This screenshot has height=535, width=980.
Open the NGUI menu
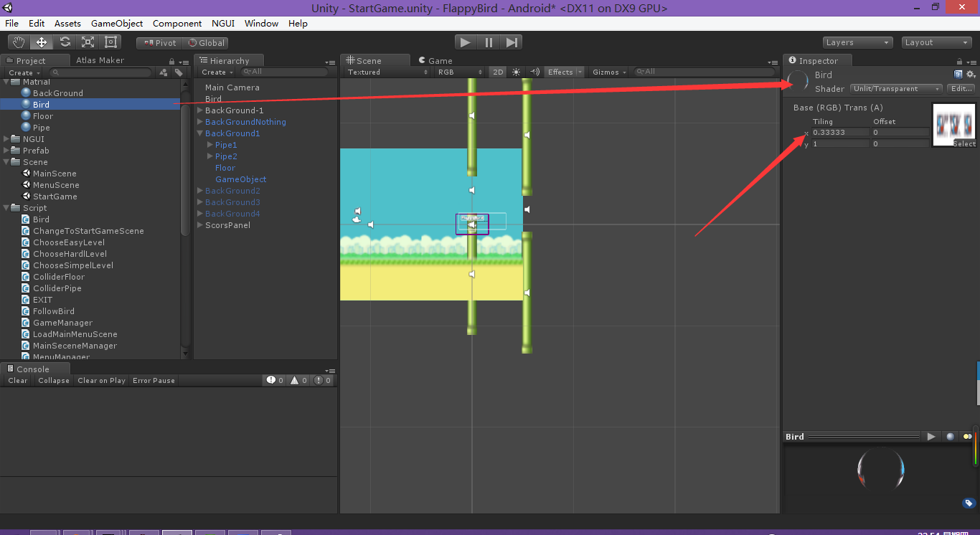(223, 24)
